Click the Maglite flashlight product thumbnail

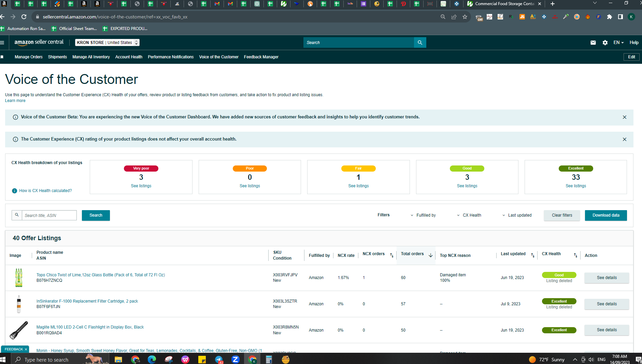pyautogui.click(x=19, y=330)
